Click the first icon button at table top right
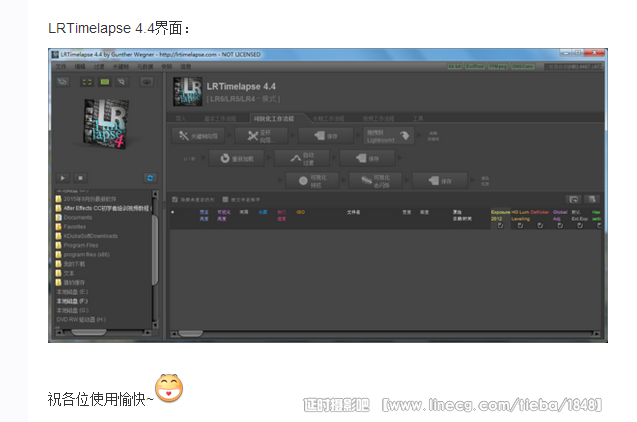 (573, 199)
